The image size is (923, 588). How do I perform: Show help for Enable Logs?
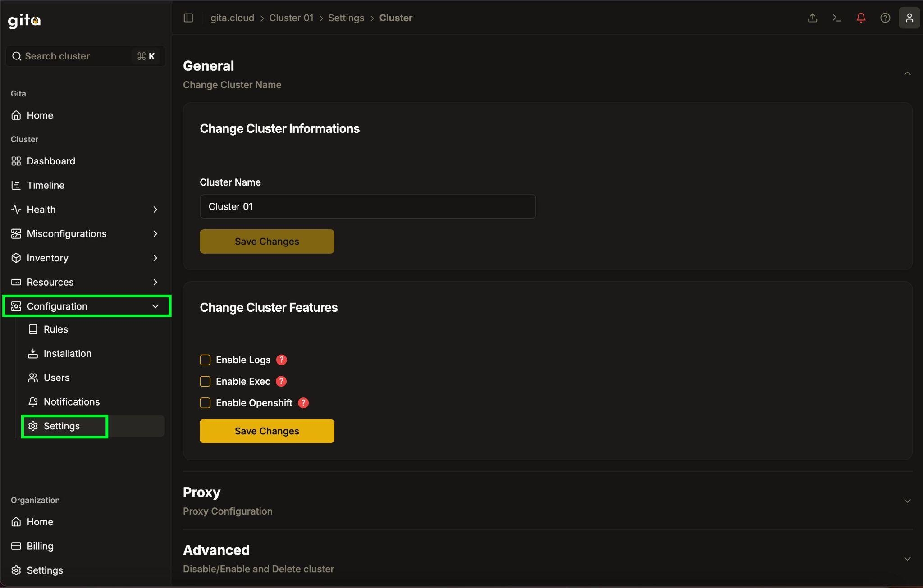point(282,360)
